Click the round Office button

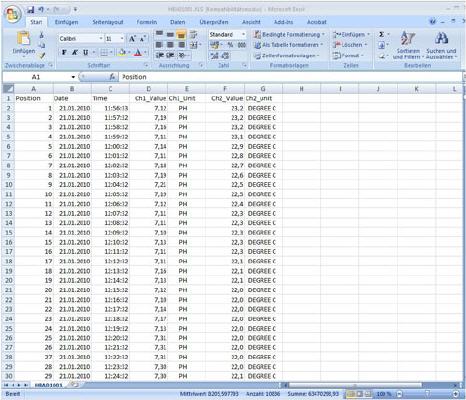point(13,14)
